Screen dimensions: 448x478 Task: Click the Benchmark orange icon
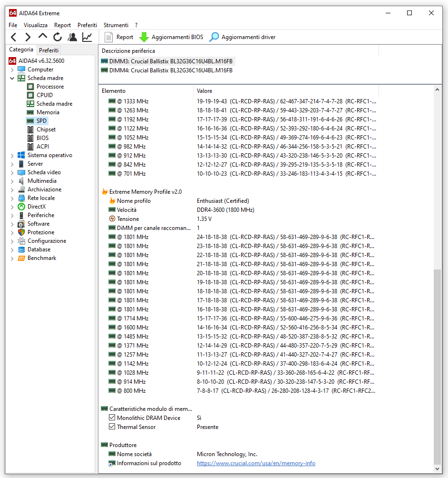[x=21, y=258]
